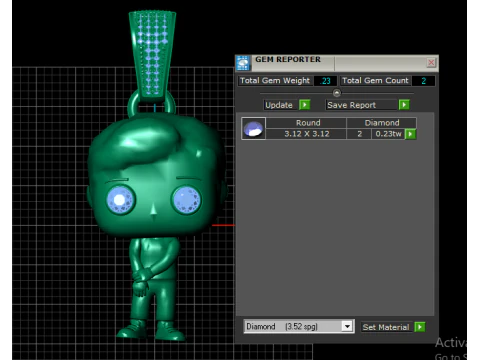480x360 pixels.
Task: Click green arrow next to Update
Action: [x=305, y=105]
